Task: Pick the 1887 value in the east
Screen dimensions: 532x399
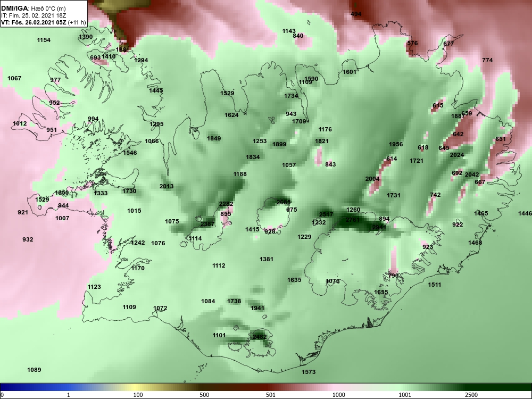Action: (x=458, y=116)
